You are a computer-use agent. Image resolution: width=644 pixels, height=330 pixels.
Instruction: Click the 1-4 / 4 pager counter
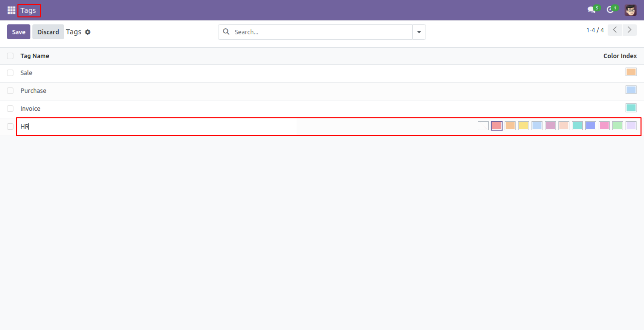[595, 30]
